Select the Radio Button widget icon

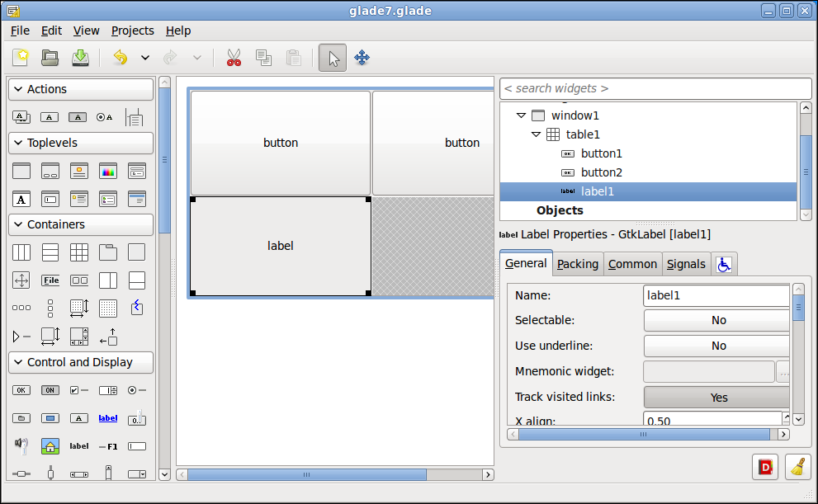click(137, 390)
